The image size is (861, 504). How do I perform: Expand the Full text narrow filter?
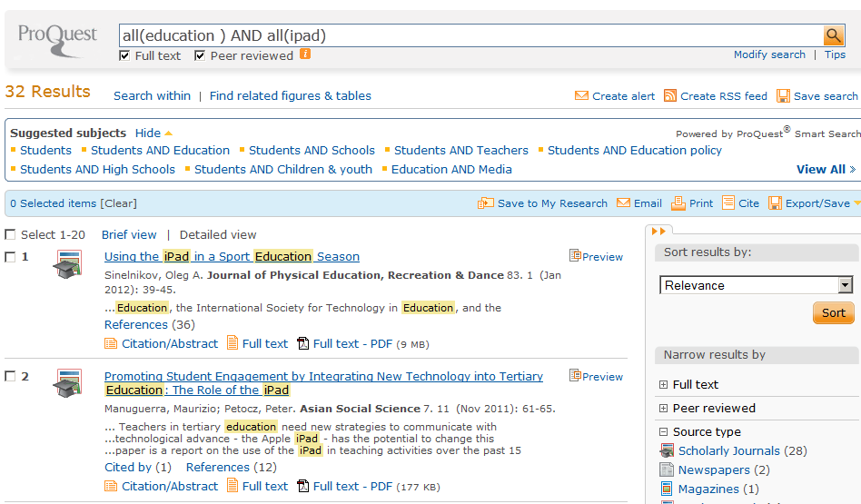tap(663, 385)
